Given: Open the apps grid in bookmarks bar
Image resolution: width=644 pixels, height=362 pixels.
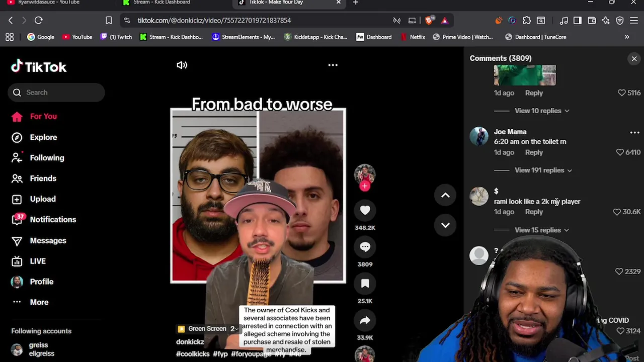Looking at the screenshot, I should [x=10, y=37].
